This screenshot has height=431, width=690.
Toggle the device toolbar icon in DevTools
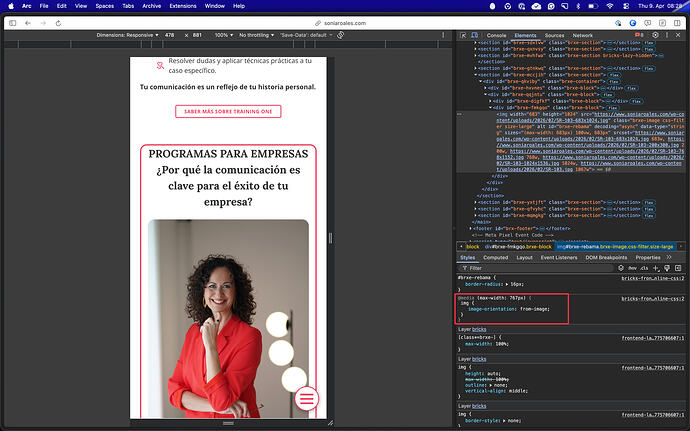pos(474,35)
